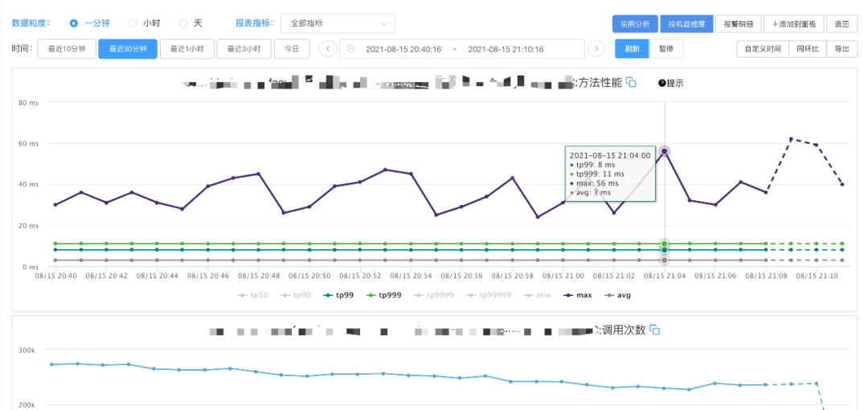The height and width of the screenshot is (410, 868).
Task: Switch to 最近10分钟 time range
Action: point(67,49)
